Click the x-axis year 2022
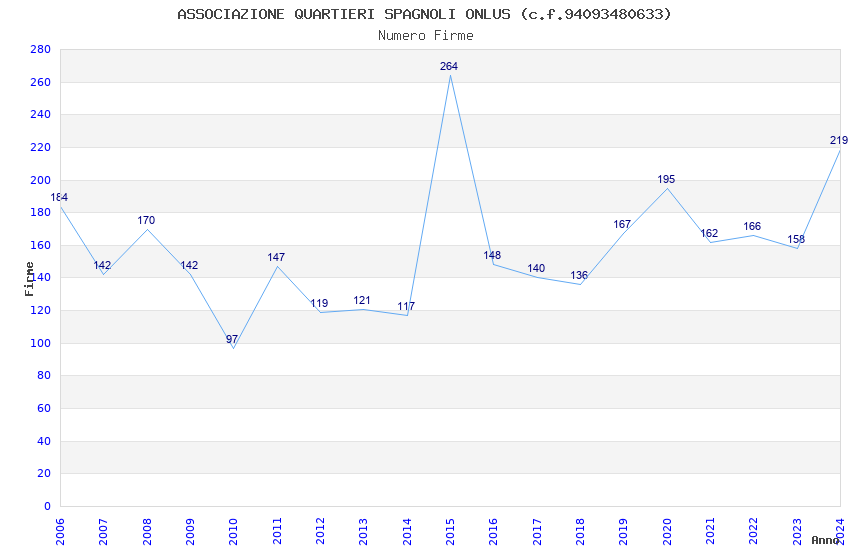850x550 pixels. pos(754,532)
